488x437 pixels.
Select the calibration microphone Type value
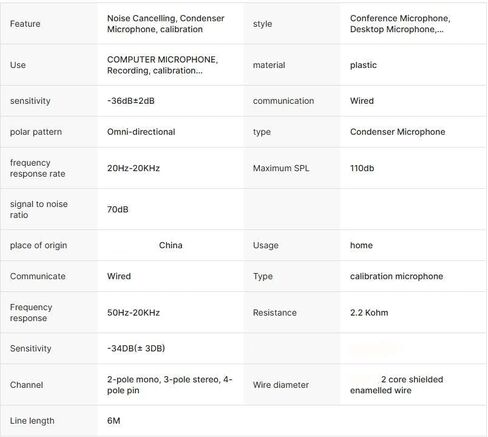click(396, 276)
